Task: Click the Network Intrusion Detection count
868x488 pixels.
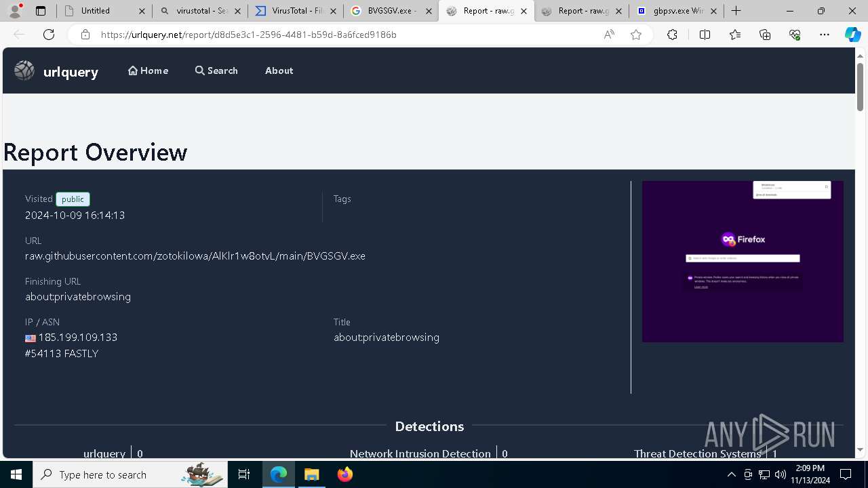Action: pyautogui.click(x=505, y=454)
